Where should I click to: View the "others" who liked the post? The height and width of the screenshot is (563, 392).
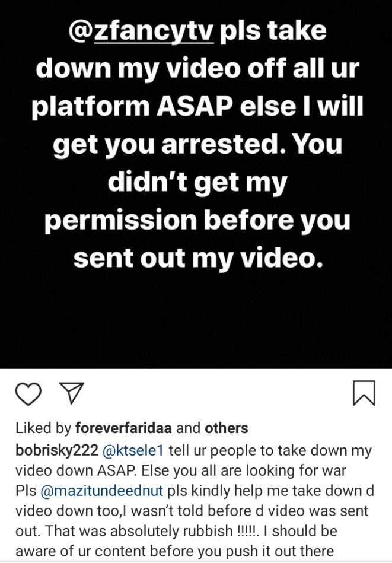tap(226, 428)
